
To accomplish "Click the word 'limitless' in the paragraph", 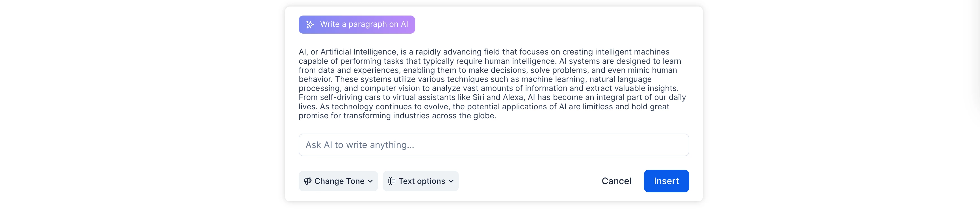I will tap(598, 107).
